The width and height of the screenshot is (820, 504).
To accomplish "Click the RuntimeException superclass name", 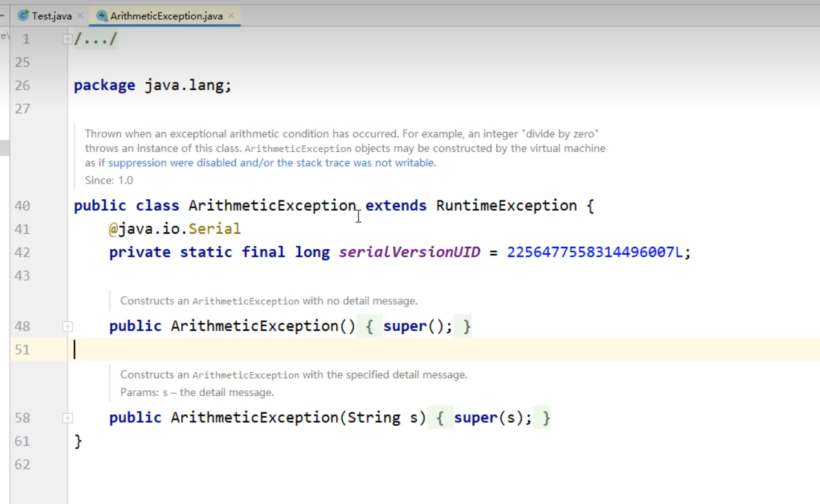I will 506,206.
